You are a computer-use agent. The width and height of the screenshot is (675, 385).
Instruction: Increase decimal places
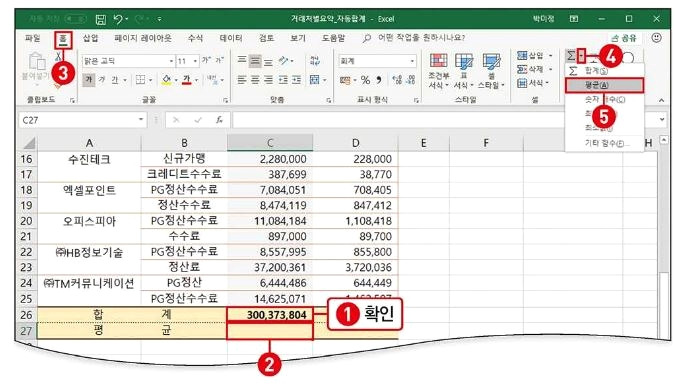click(x=397, y=80)
